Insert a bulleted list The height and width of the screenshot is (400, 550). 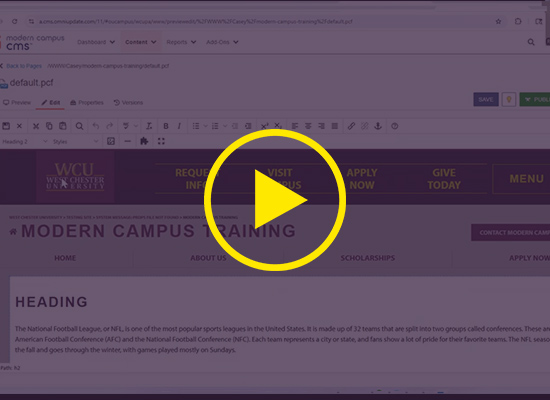coord(196,126)
